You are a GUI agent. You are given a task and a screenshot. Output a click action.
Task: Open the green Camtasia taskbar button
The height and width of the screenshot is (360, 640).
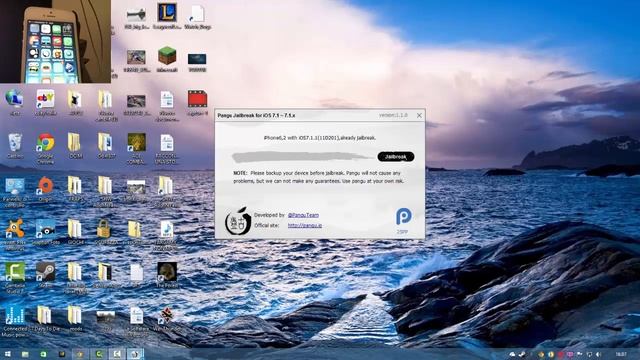click(99, 354)
